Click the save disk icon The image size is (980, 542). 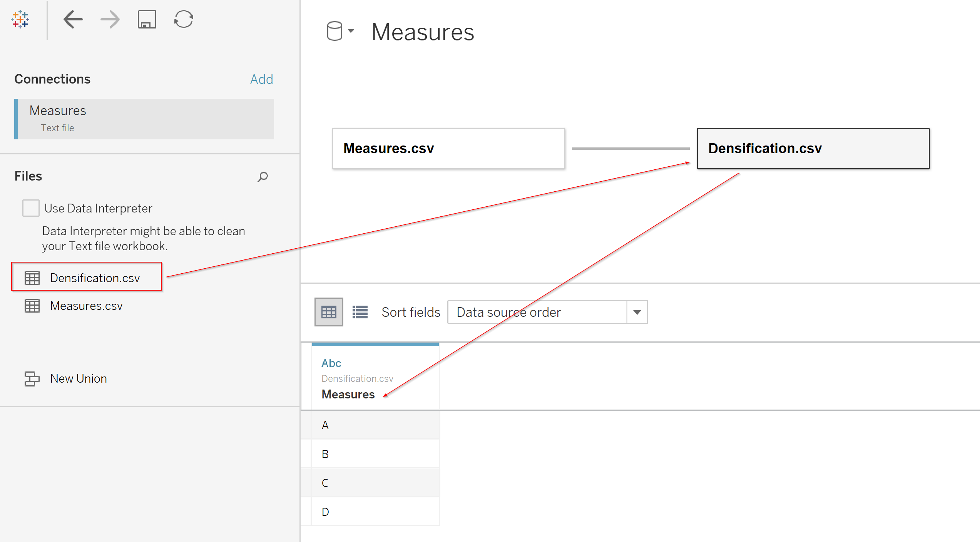pos(147,19)
